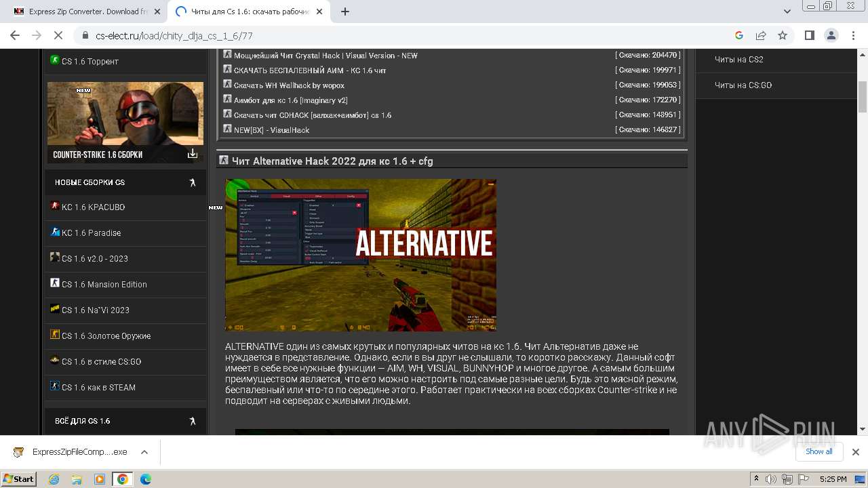
Task: Click icon beside КС 1.6 KPACUBO
Action: pyautogui.click(x=55, y=205)
